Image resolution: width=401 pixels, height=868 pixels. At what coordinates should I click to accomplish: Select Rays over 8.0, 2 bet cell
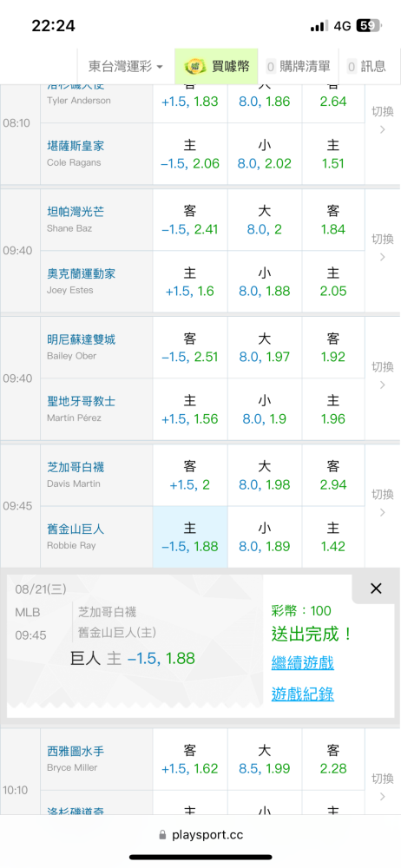point(265,220)
